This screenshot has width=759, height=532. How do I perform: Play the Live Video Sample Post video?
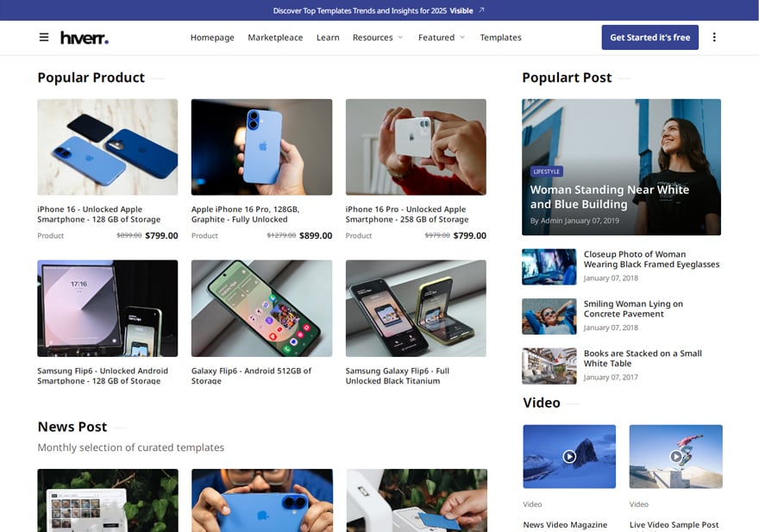[x=675, y=456]
